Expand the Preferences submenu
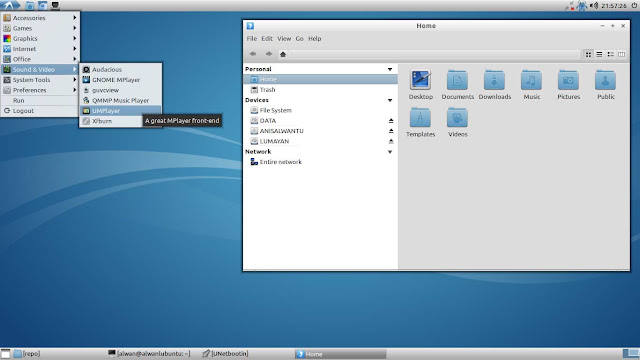Image resolution: width=640 pixels, height=360 pixels. [x=40, y=90]
